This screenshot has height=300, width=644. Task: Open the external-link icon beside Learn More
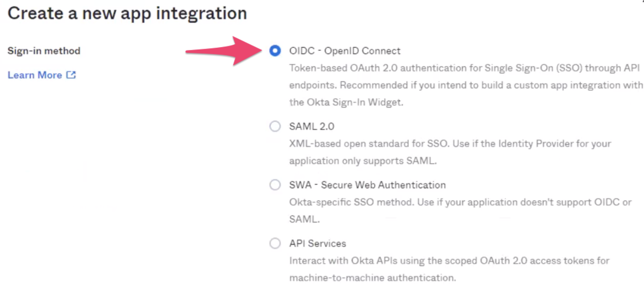click(71, 75)
